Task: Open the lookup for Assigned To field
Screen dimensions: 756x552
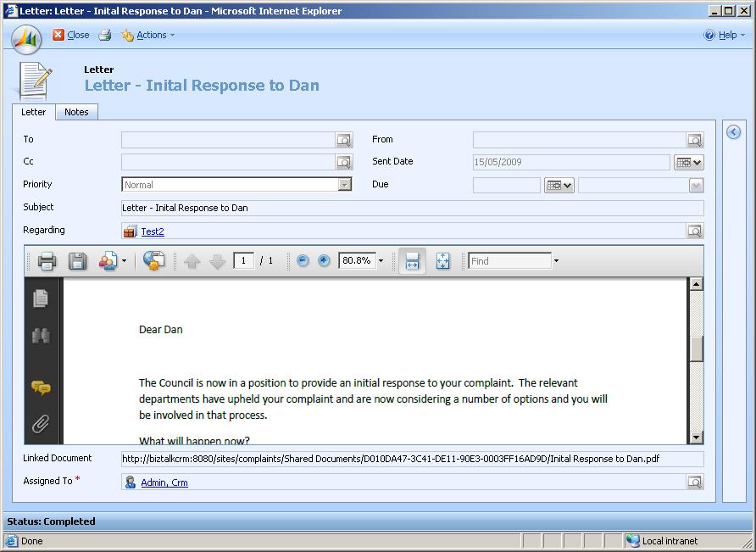Action: click(695, 482)
